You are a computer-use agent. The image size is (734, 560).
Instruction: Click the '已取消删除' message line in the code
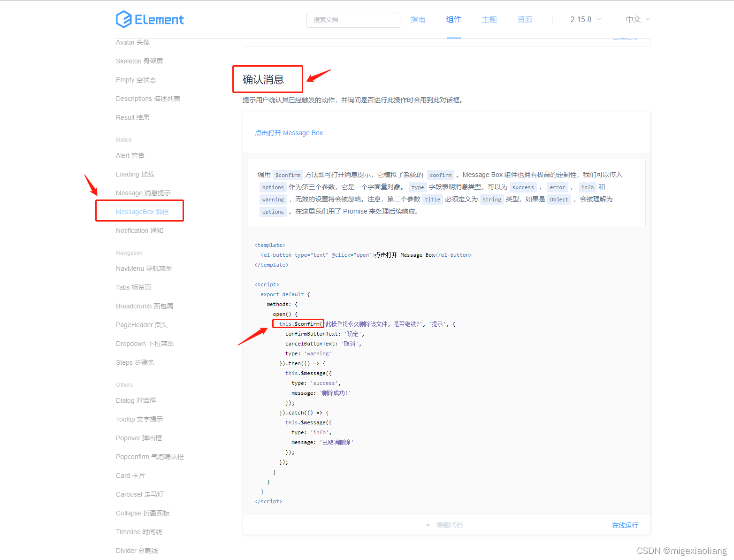click(x=322, y=442)
